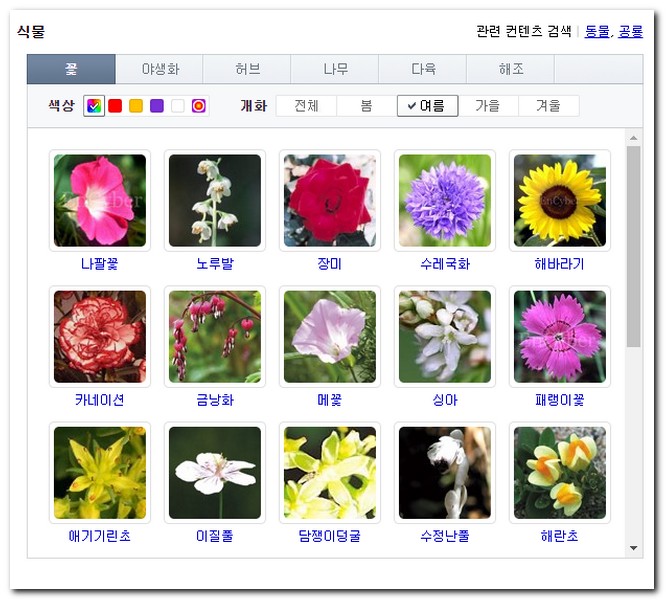
Task: Select 가을 blooming season filter
Action: point(488,106)
